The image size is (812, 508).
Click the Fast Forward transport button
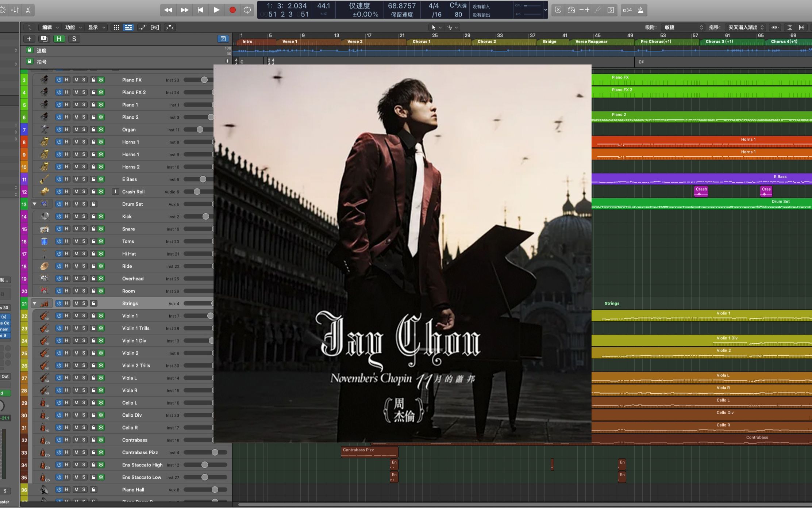pyautogui.click(x=185, y=10)
